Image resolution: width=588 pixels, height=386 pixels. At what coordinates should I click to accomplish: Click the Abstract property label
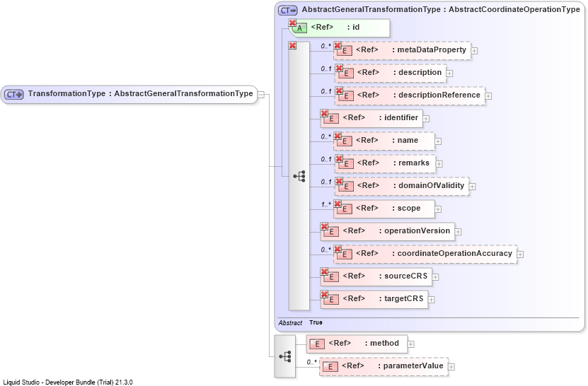tap(290, 322)
